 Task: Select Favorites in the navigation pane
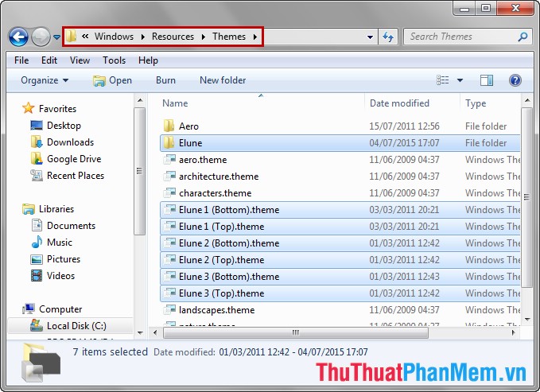click(49, 108)
